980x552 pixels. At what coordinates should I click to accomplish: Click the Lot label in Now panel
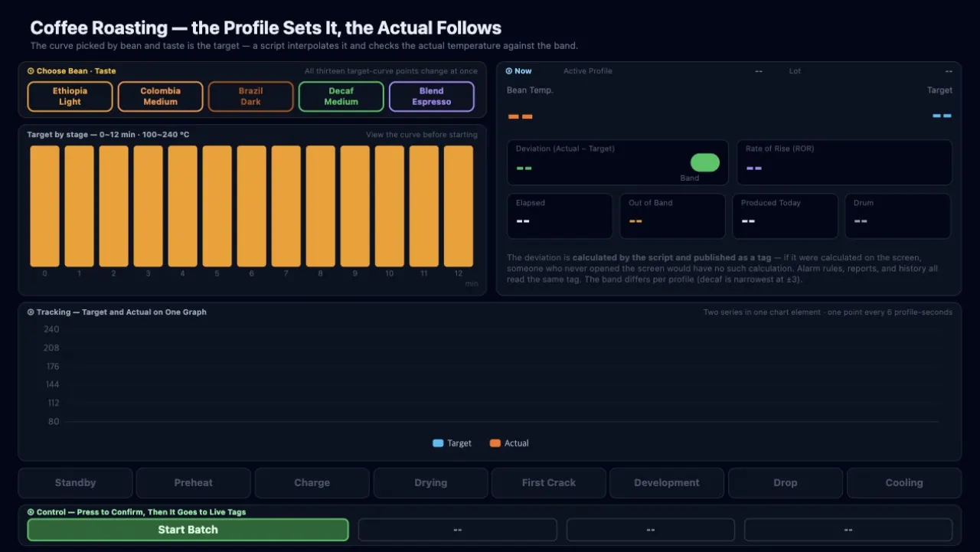point(795,71)
